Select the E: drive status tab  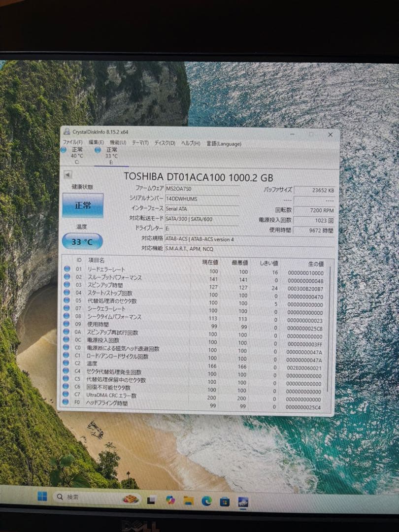[x=110, y=155]
